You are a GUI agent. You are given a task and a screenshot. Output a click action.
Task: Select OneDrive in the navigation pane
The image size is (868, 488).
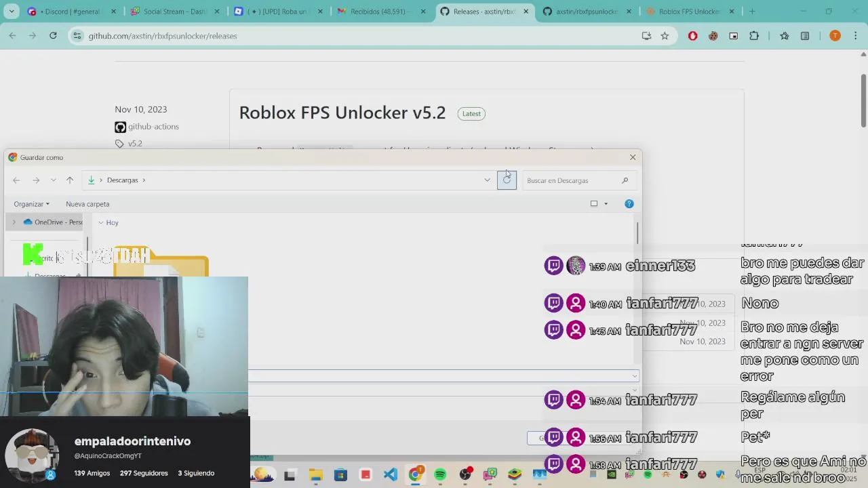52,222
